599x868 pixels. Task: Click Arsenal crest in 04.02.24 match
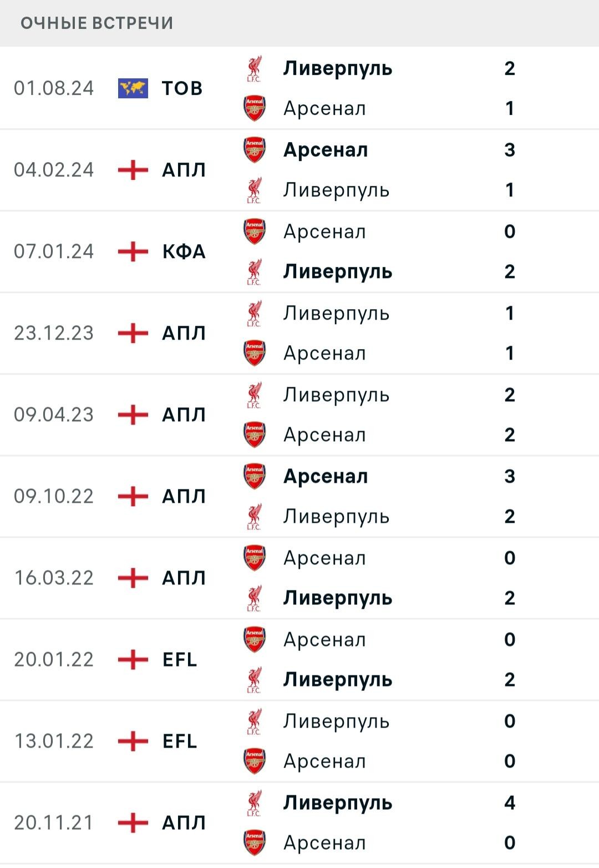(255, 150)
